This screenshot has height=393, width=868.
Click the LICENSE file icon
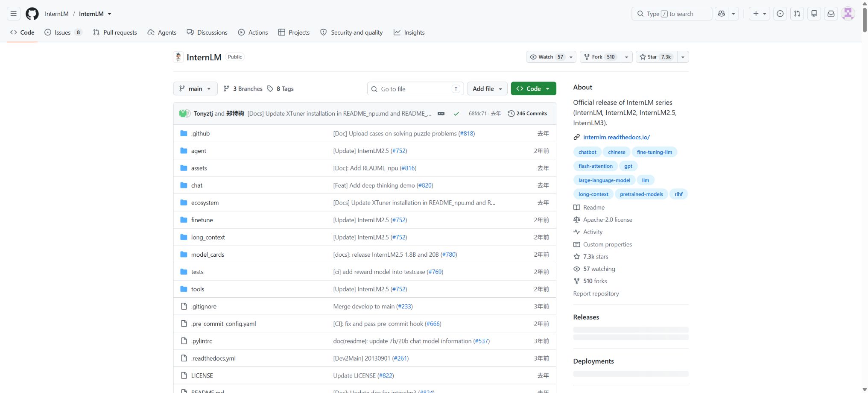pos(184,375)
